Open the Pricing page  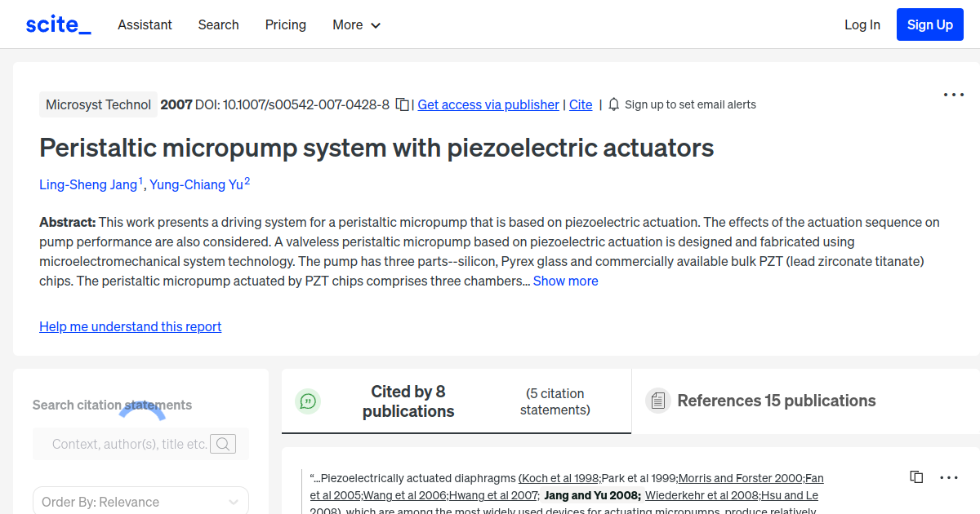coord(285,25)
